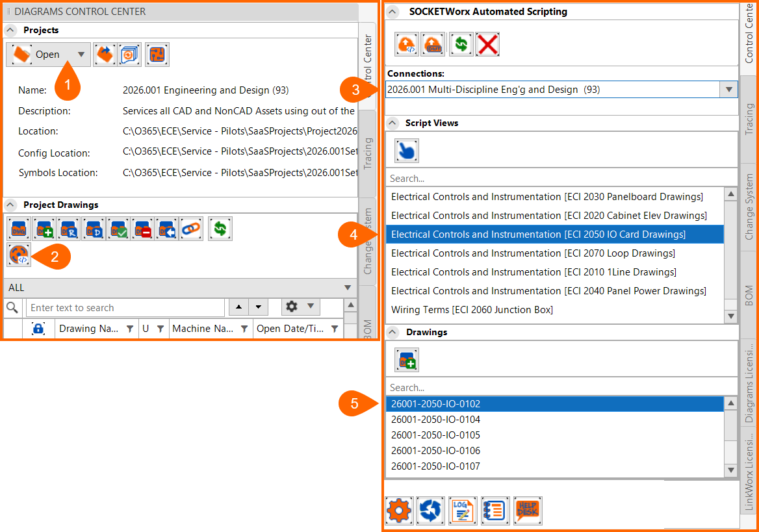Image resolution: width=759 pixels, height=532 pixels.
Task: Click the lock column header icon
Action: point(38,329)
